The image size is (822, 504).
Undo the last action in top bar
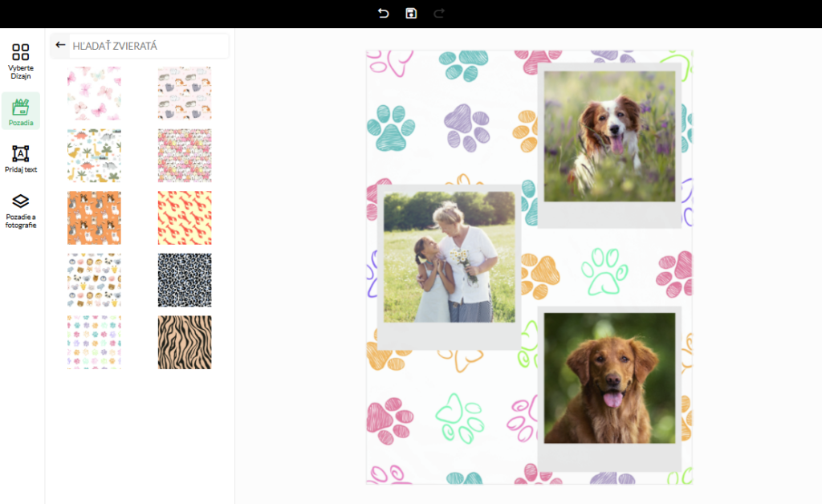[x=383, y=13]
